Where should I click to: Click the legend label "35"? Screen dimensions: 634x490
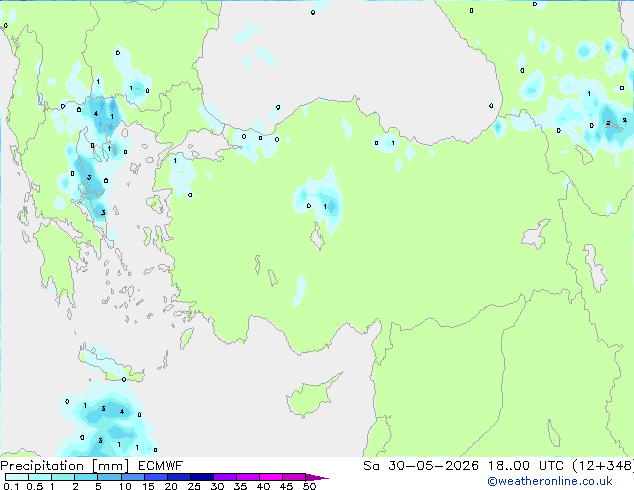coord(240,486)
